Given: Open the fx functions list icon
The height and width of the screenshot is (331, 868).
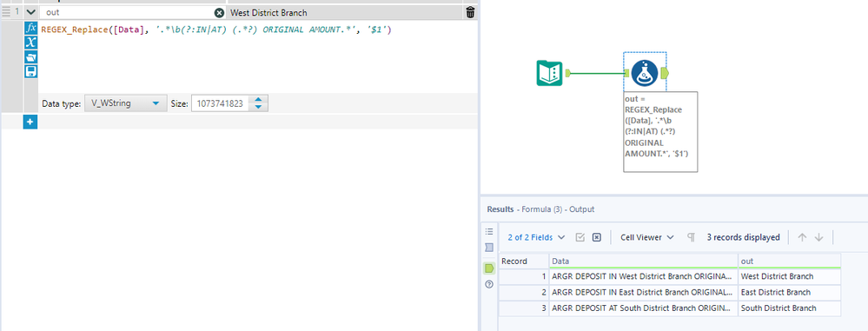Looking at the screenshot, I should (31, 28).
